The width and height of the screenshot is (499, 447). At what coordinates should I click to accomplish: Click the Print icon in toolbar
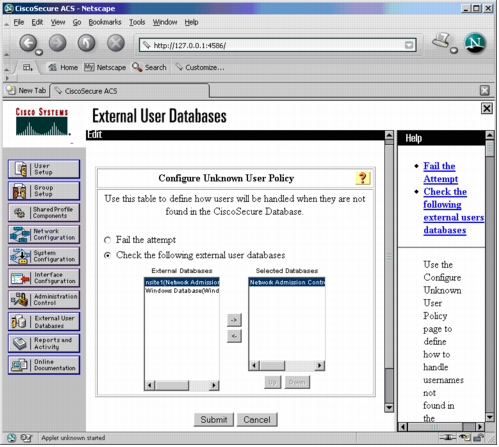[x=442, y=41]
